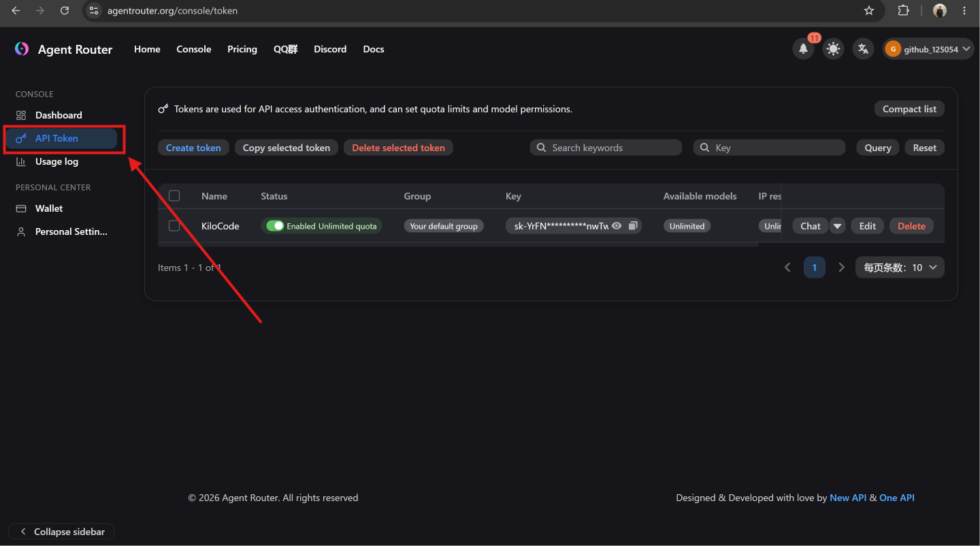The width and height of the screenshot is (980, 546).
Task: Open the Pricing nav item
Action: click(242, 49)
